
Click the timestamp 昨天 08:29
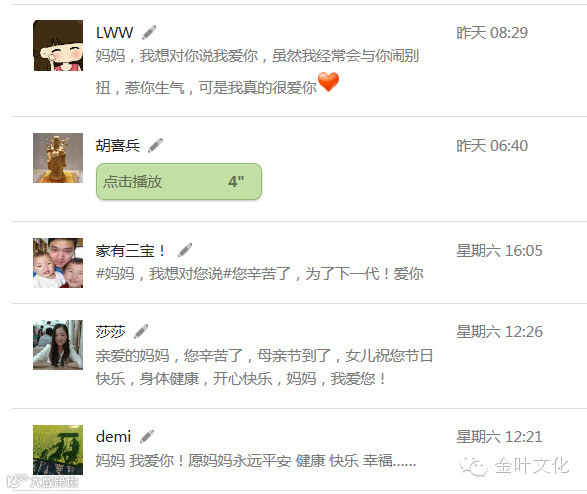pyautogui.click(x=492, y=33)
